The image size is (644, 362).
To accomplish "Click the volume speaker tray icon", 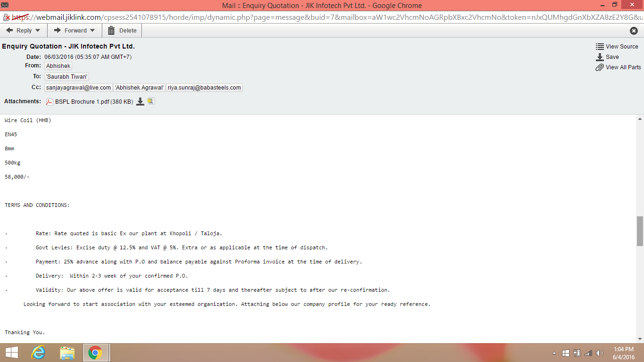I will point(600,353).
